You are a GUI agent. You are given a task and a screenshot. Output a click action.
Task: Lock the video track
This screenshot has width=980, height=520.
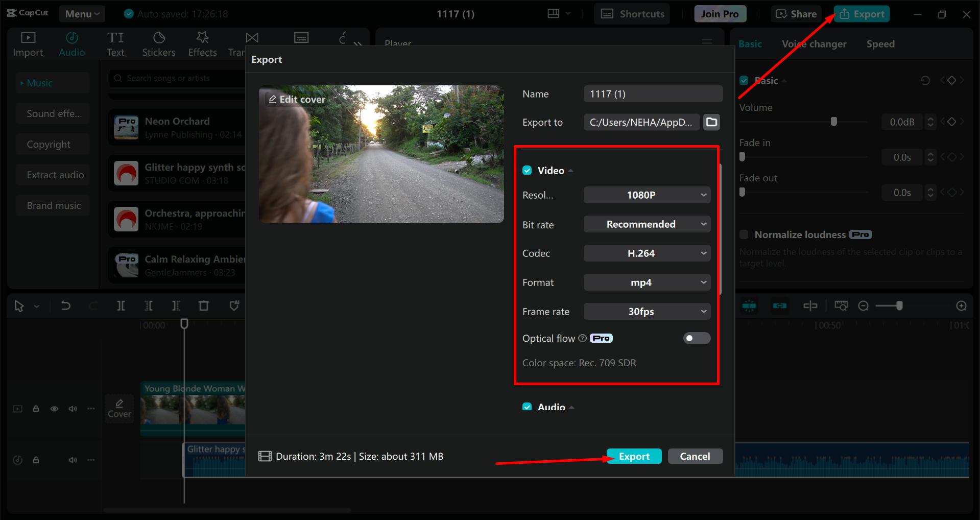[x=36, y=409]
